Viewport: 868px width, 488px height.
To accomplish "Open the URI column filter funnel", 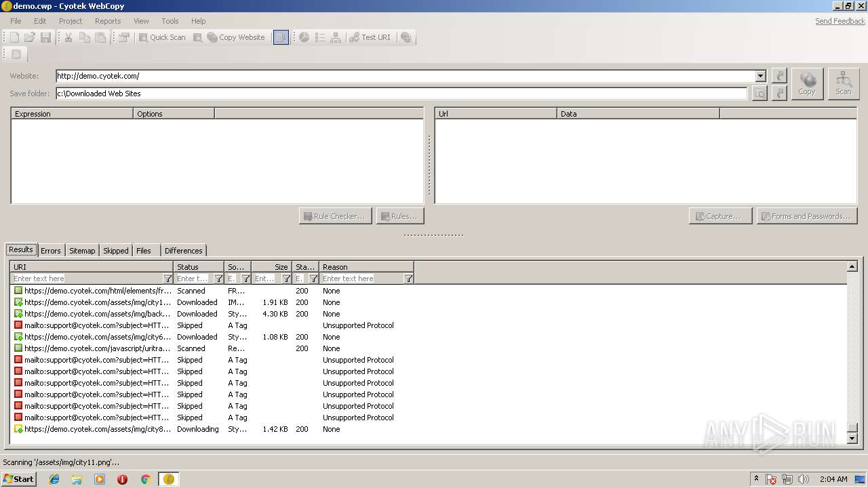I will pos(167,279).
